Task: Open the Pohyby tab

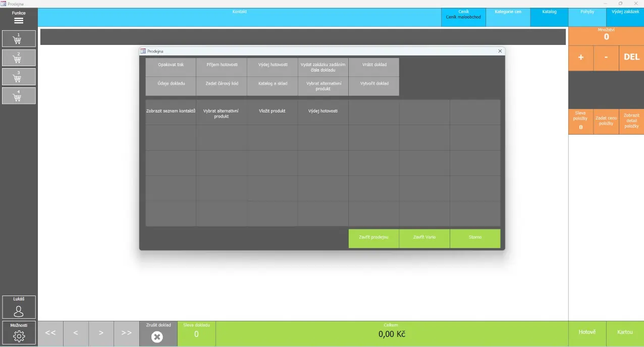Action: pos(587,17)
